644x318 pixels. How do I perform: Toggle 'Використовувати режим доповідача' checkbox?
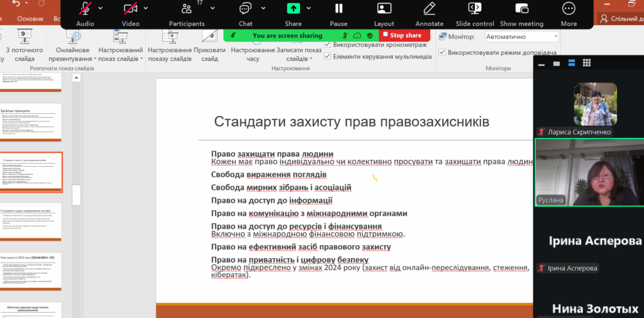coord(442,52)
